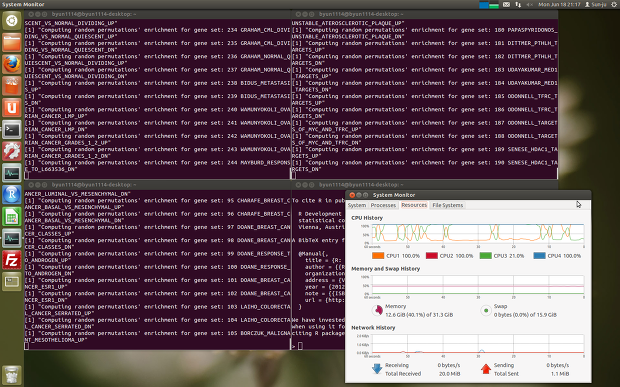Change the orange CPU1 color swatch
This screenshot has width=620, height=387.
[378, 256]
